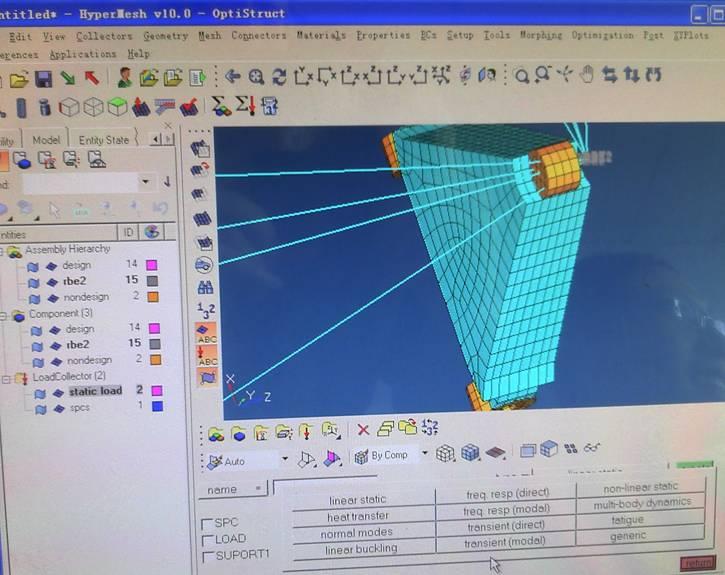Click the green shaded cube icon
725x575 pixels.
[117, 107]
